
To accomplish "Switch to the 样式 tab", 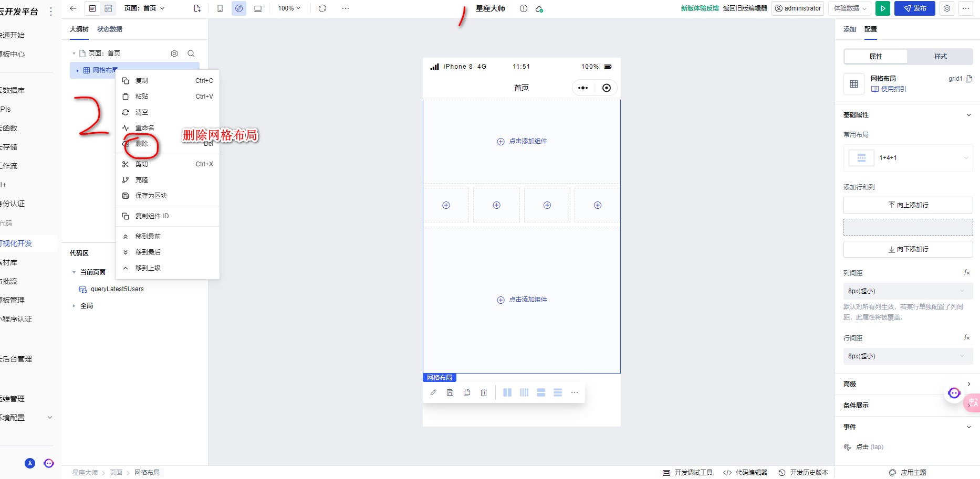I will point(940,57).
